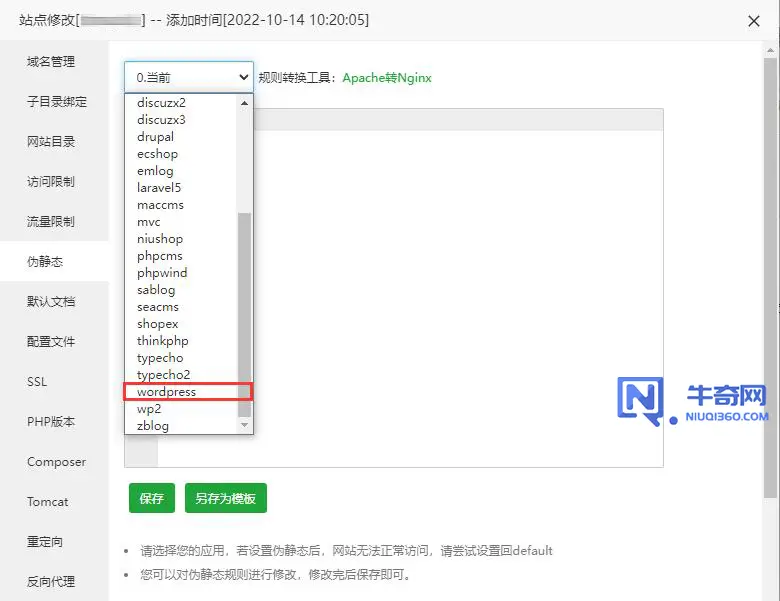Viewport: 780px width, 601px height.
Task: Click the dialog's vertical scrollbar thumb
Action: [770, 276]
